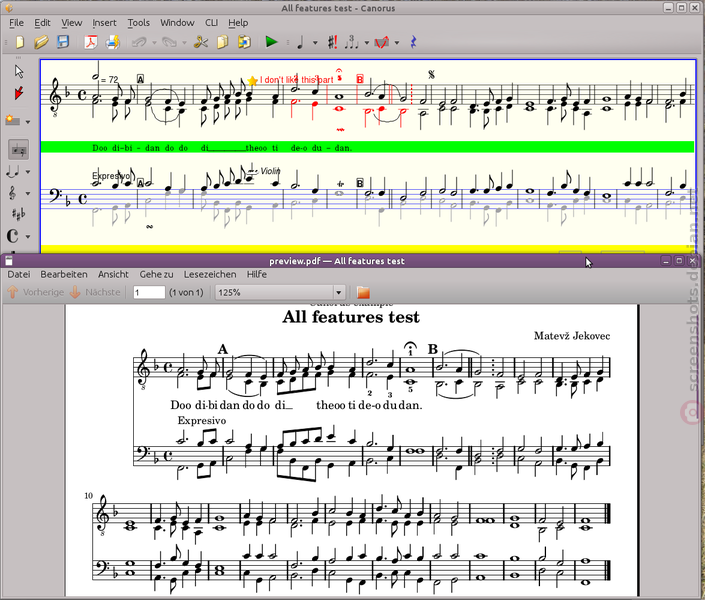Screen dimensions: 705x600
Task: Open the Help menu in Canorus
Action: pos(238,22)
